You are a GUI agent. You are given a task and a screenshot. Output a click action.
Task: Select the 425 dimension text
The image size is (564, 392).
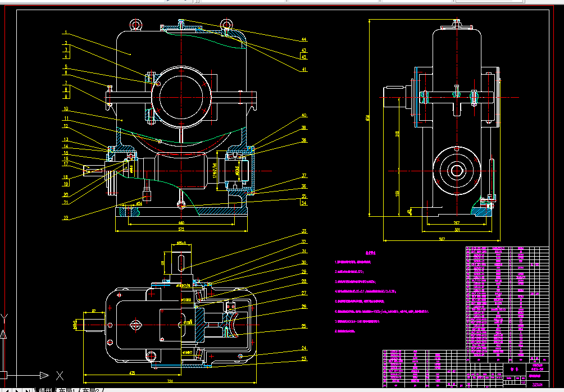(x=132, y=373)
